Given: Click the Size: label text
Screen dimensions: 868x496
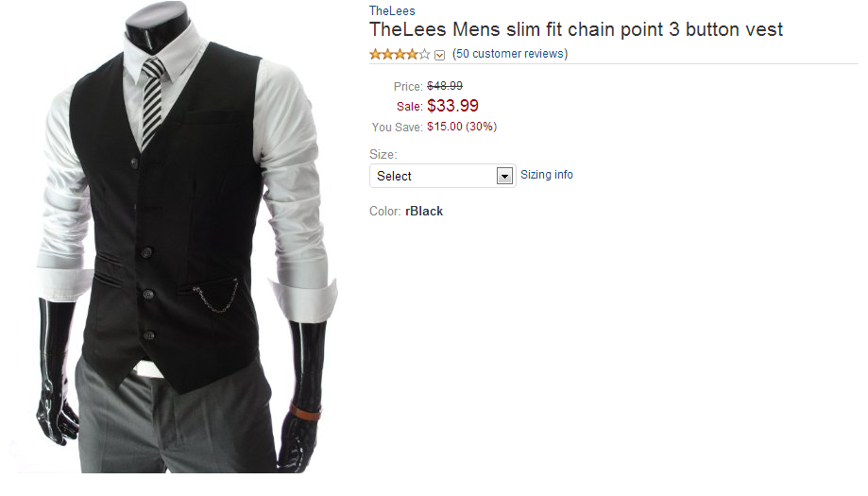Looking at the screenshot, I should click(383, 154).
